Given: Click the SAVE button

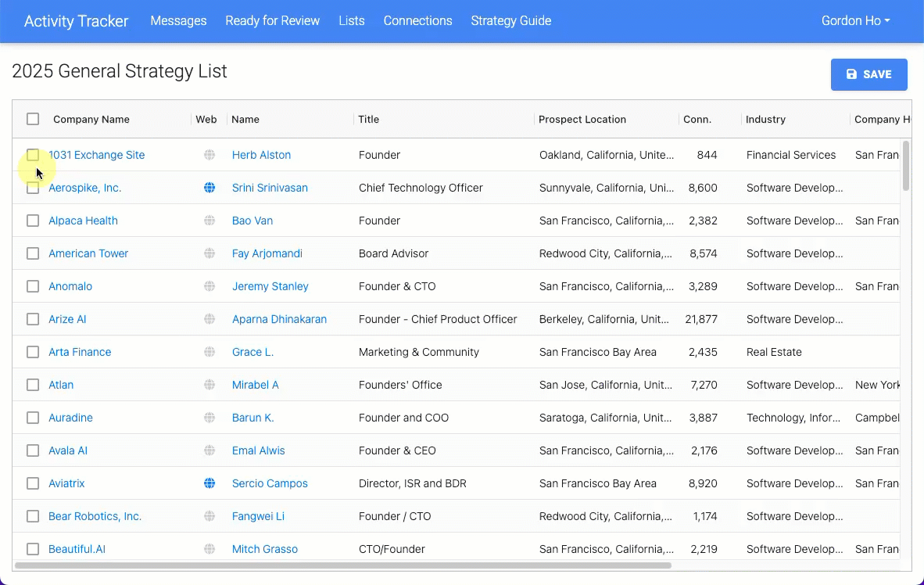Looking at the screenshot, I should pyautogui.click(x=868, y=74).
